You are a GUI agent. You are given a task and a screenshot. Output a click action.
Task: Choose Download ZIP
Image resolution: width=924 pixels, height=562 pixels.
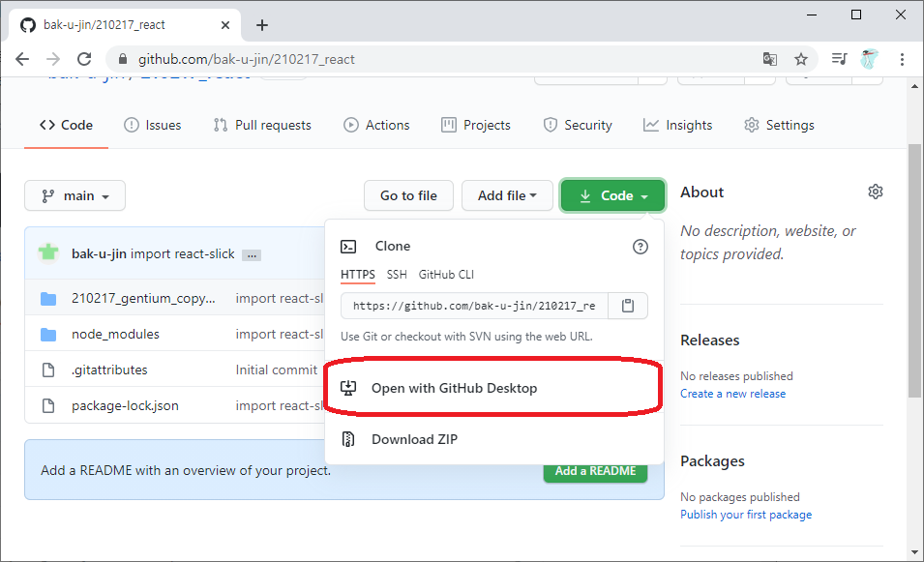tap(493, 439)
